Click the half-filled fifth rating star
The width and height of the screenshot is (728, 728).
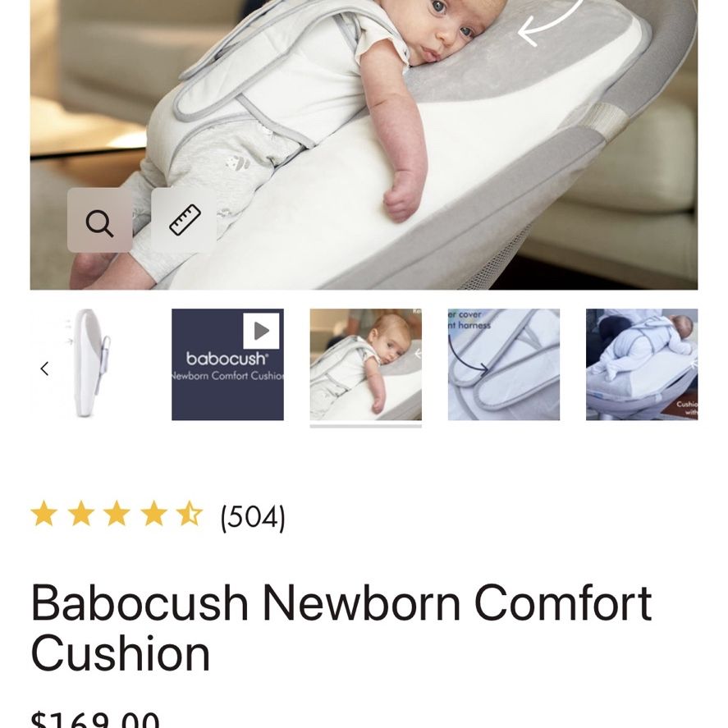190,514
